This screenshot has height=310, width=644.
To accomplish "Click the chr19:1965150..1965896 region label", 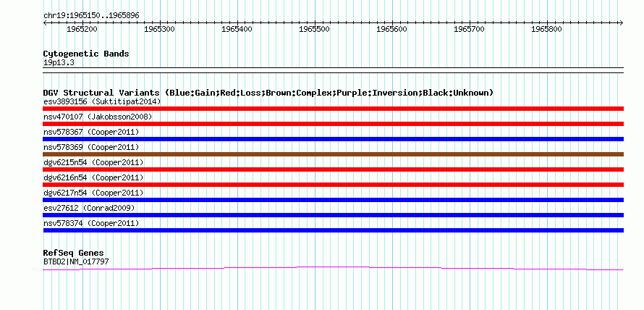I will 91,16.
